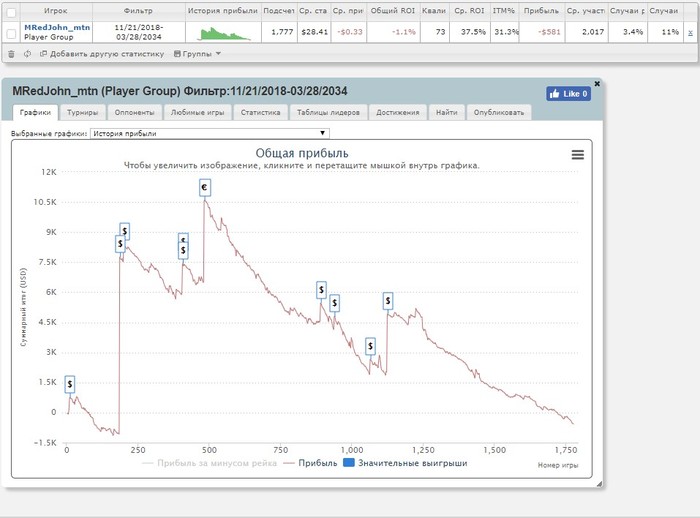Click the $ marker near 1.5K at start
The height and width of the screenshot is (518, 700).
pos(70,384)
